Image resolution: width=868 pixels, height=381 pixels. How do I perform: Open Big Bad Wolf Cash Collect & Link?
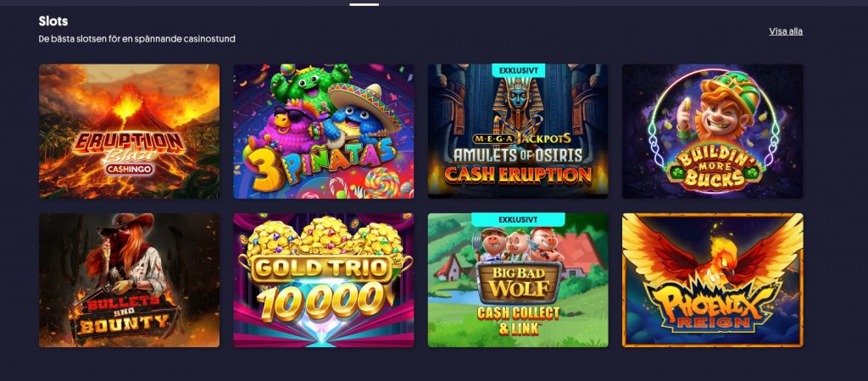518,280
